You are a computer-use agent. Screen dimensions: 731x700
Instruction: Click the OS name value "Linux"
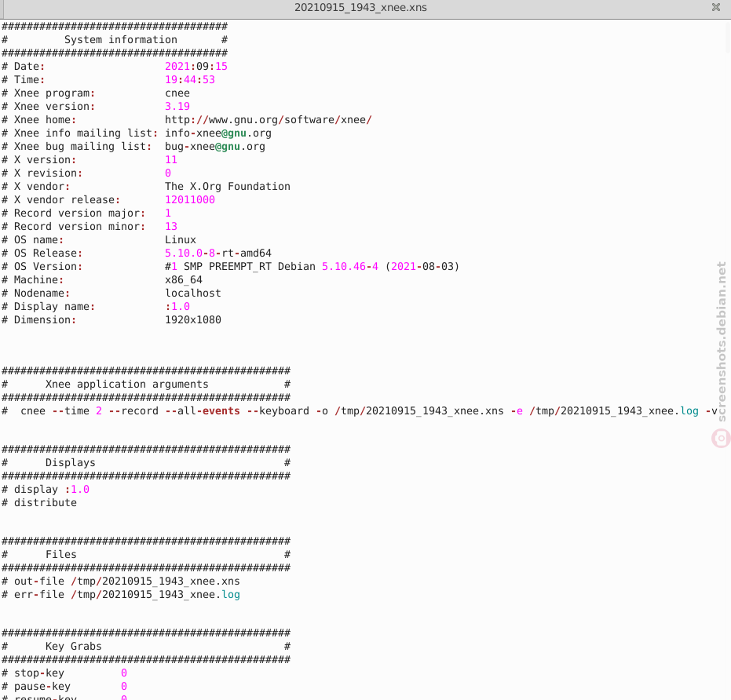[x=181, y=239]
